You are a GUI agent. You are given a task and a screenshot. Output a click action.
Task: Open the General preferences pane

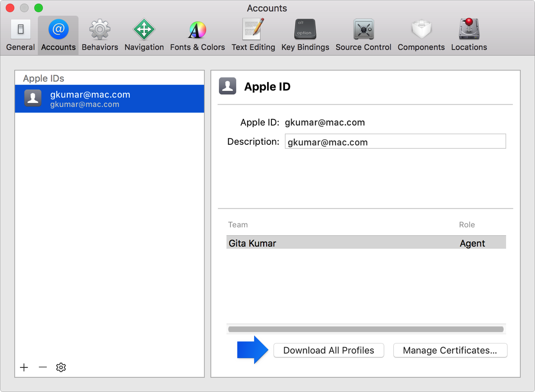click(x=21, y=36)
